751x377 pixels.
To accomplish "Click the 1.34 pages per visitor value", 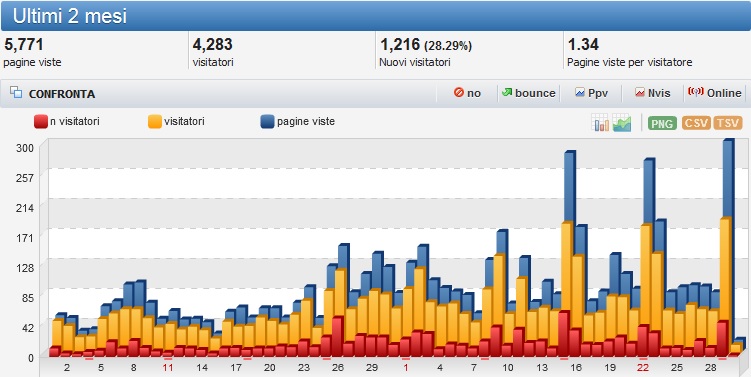I will [x=583, y=45].
